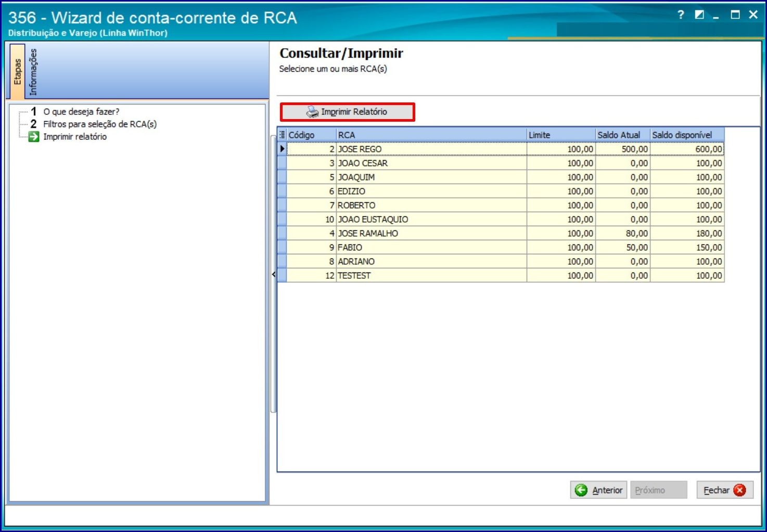Click the printer icon on Imprimir Relatório
This screenshot has height=532, width=767.
click(312, 112)
